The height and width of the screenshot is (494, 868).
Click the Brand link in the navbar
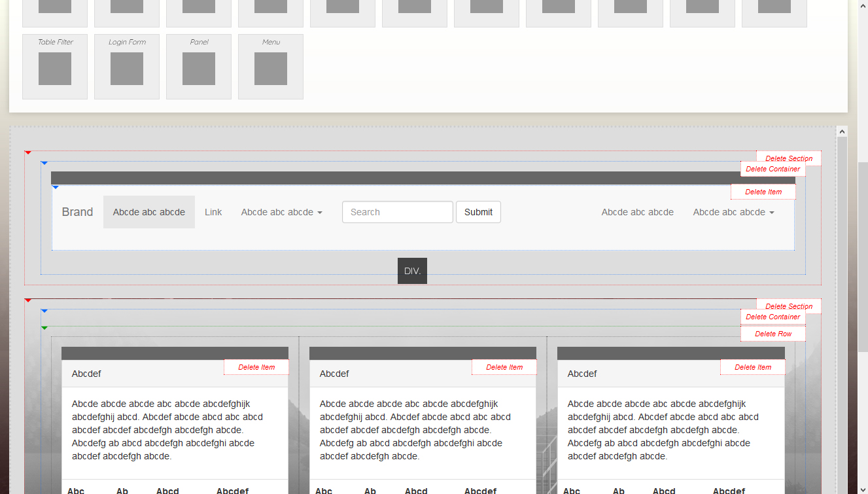coord(77,212)
